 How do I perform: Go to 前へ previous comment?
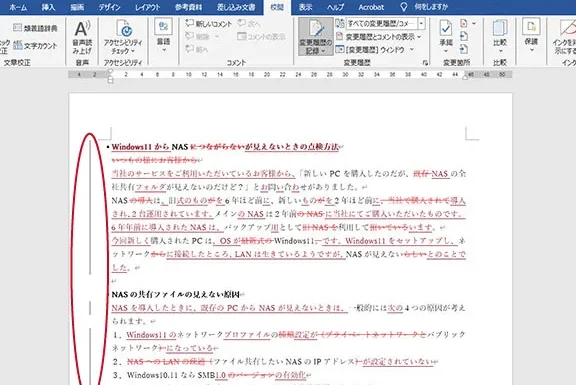[x=197, y=49]
